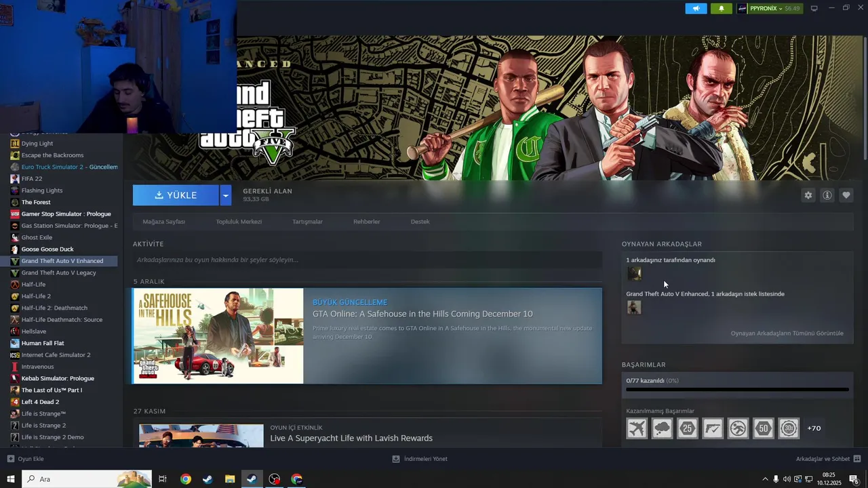The height and width of the screenshot is (488, 868).
Task: Open OBS Studio from the taskbar
Action: pyautogui.click(x=274, y=479)
